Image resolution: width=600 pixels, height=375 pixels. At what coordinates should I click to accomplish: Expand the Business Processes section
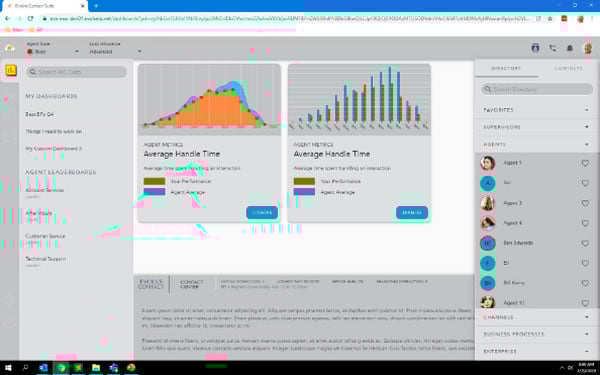click(536, 334)
